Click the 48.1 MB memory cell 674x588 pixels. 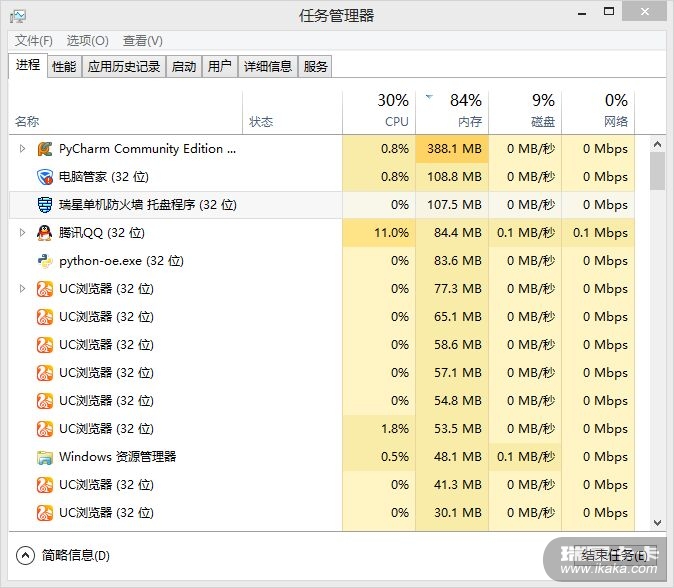pyautogui.click(x=452, y=457)
